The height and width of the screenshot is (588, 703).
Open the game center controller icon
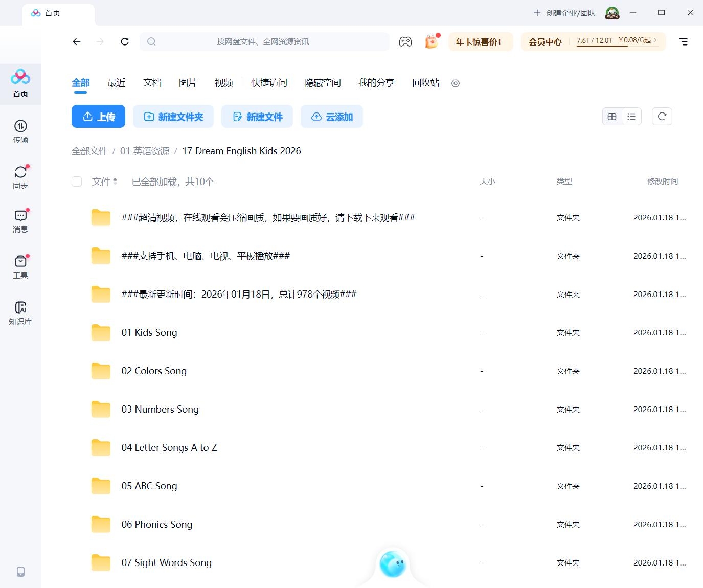click(405, 41)
